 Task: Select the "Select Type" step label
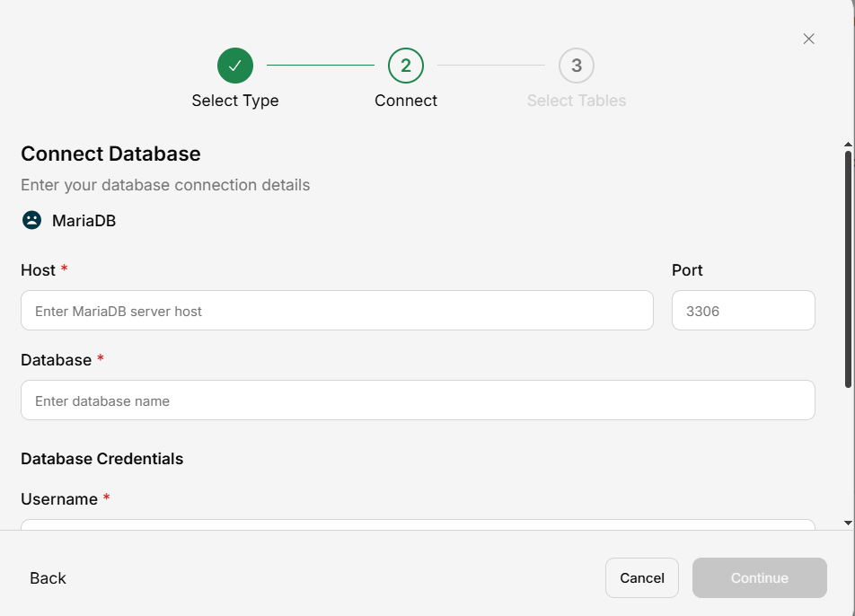(x=235, y=101)
